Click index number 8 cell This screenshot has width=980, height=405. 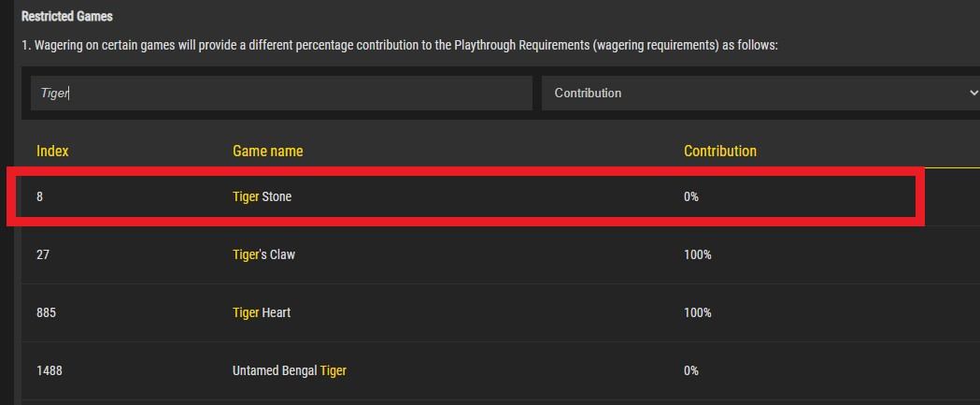coord(40,196)
